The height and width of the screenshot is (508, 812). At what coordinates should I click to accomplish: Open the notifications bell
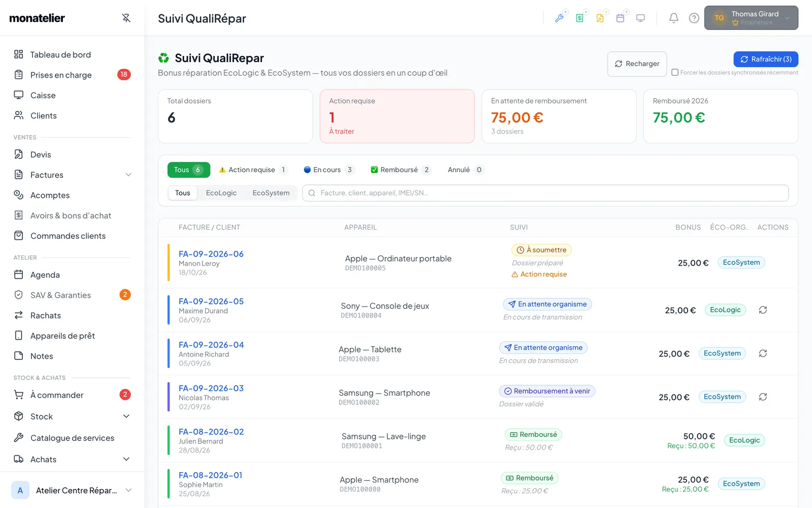673,18
